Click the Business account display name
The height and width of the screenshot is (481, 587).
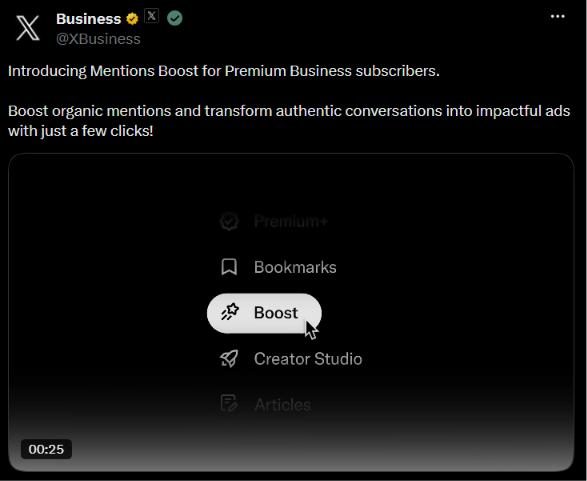tap(88, 19)
